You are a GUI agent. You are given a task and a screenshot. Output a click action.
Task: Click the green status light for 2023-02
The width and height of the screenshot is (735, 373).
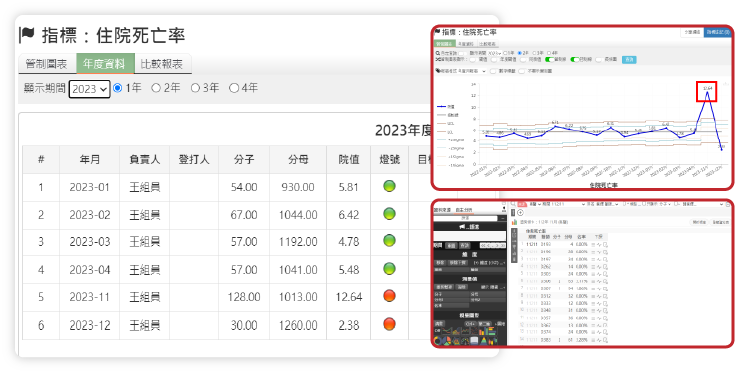point(389,214)
